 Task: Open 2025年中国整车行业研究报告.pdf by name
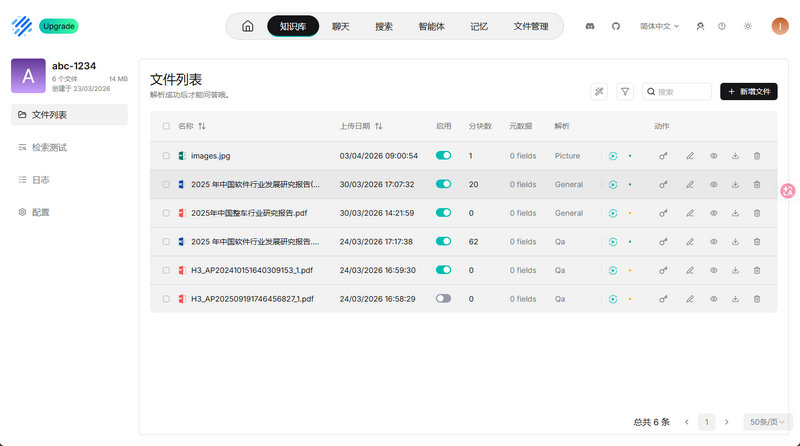[249, 213]
